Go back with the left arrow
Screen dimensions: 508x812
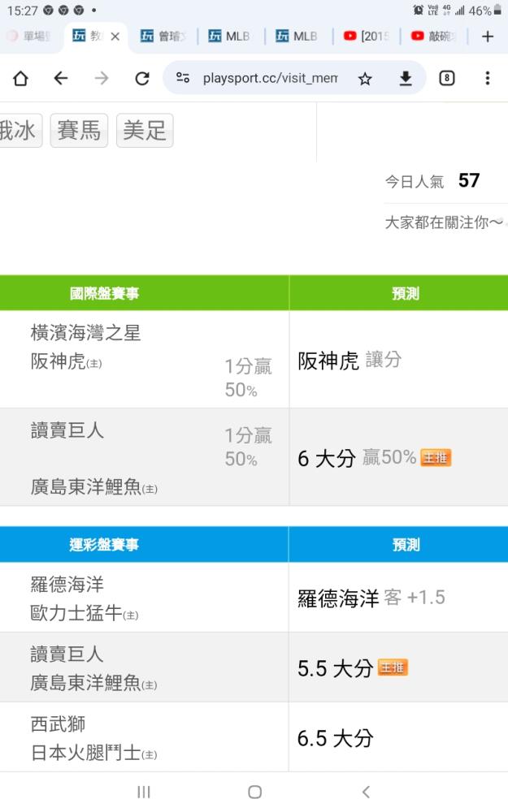61,78
